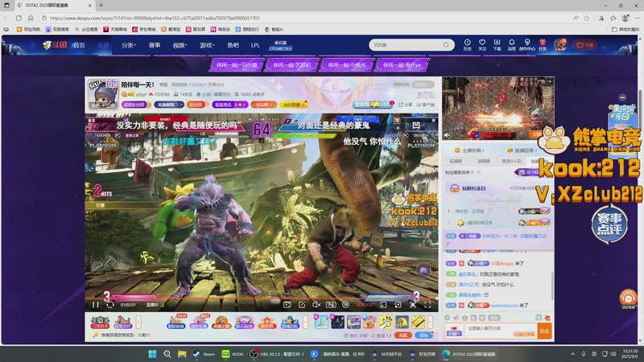
Task: Open 直播回看 replay link
Action: coord(522,150)
